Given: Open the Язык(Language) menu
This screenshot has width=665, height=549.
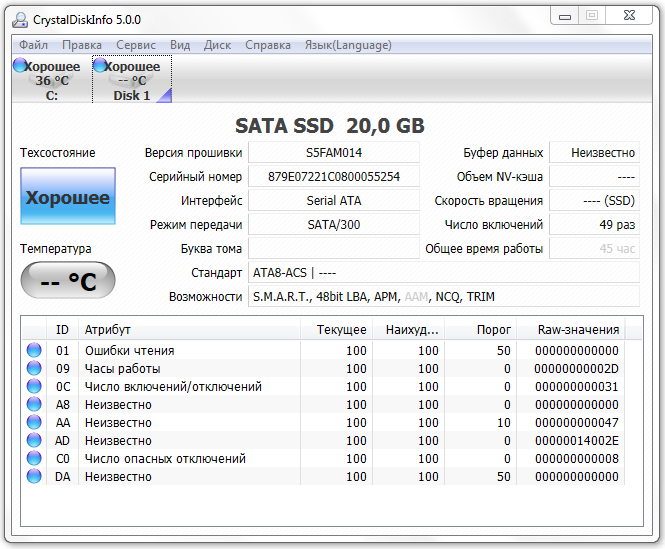Looking at the screenshot, I should [348, 45].
